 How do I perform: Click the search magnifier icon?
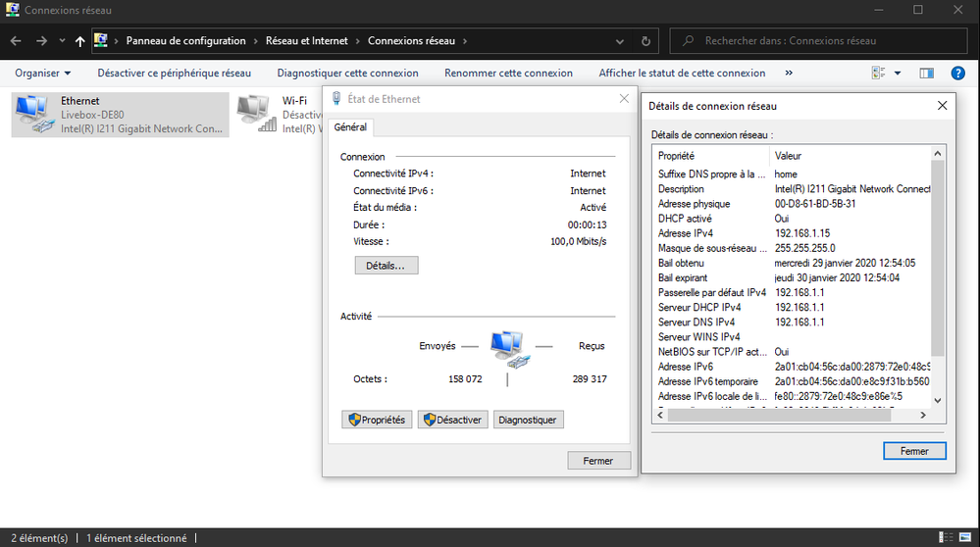coord(688,40)
